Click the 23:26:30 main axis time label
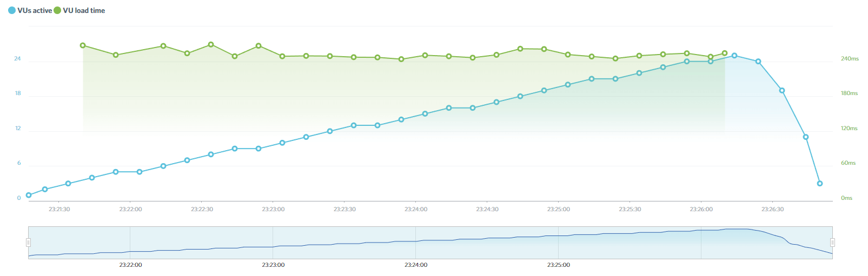 (x=772, y=210)
